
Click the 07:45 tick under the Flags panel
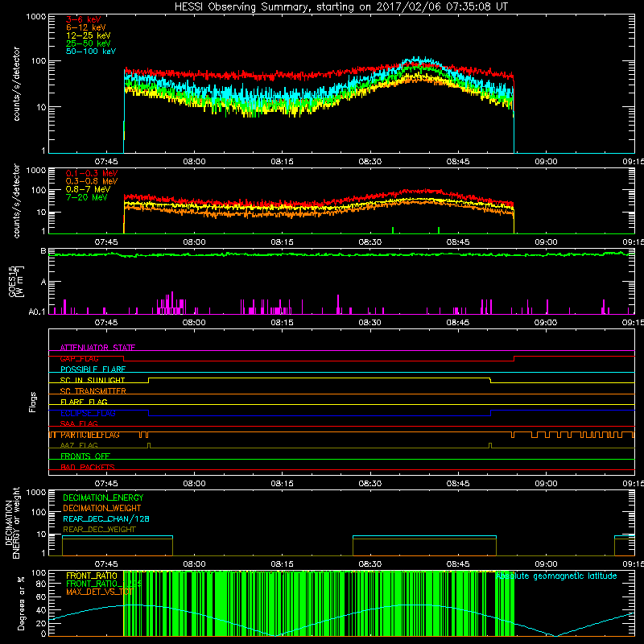106,484
